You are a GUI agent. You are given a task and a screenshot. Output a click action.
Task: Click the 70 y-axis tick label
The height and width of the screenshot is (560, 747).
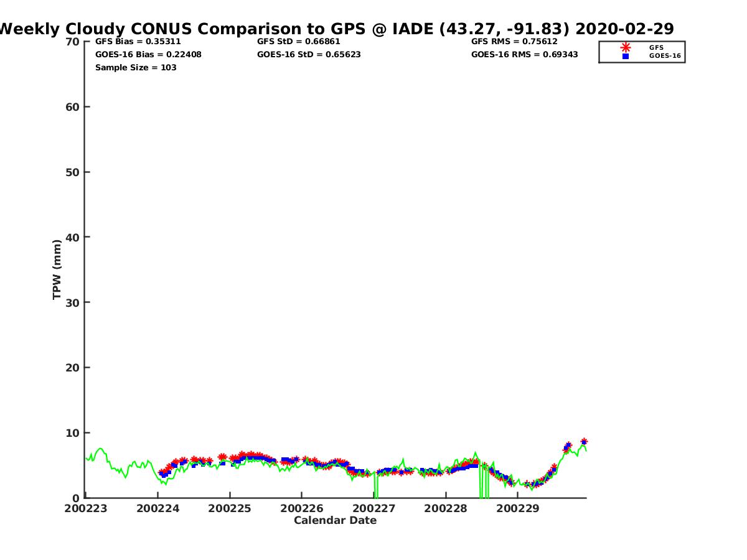point(73,42)
